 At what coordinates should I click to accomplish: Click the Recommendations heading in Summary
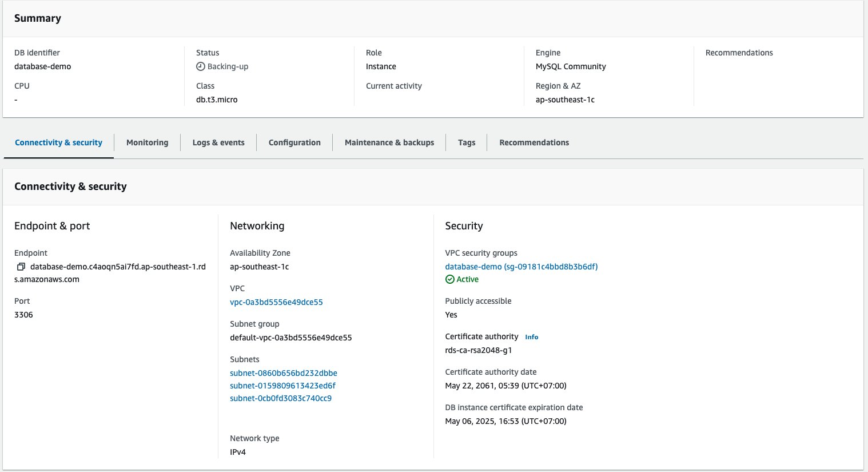739,53
